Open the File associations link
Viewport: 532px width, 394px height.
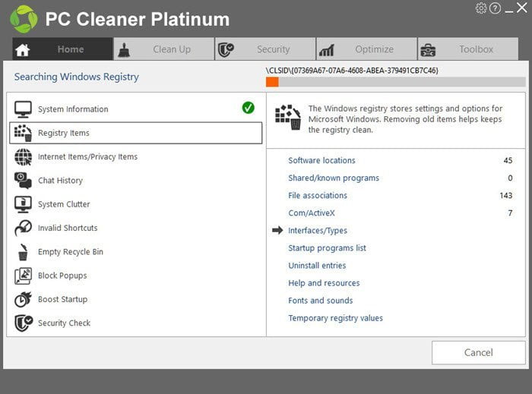(318, 195)
